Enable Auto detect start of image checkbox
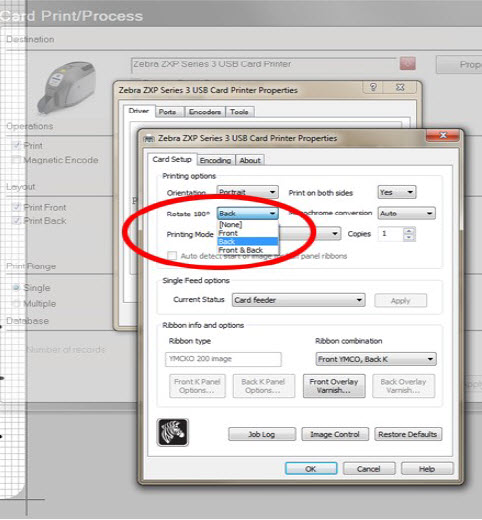Screen dimensions: 482x520 [x=172, y=256]
